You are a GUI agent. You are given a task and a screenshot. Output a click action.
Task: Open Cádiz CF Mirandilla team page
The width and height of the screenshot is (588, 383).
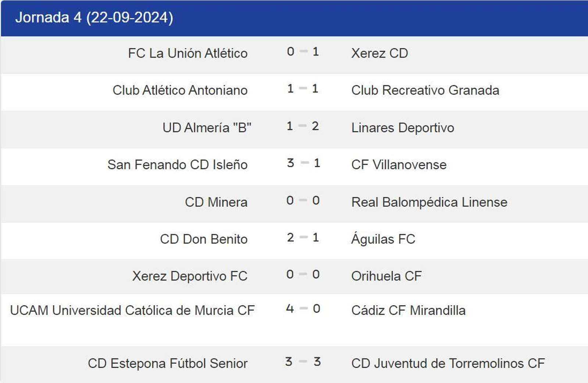click(x=408, y=311)
